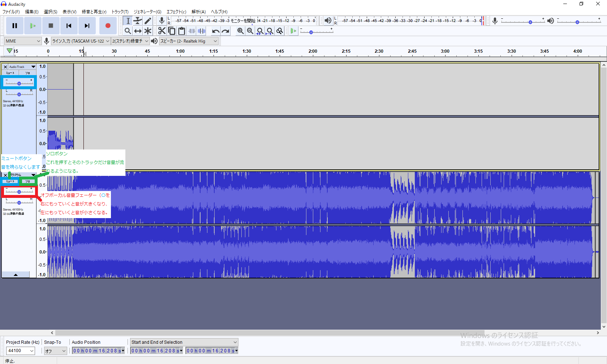Click the playback volume slider knob
Image resolution: width=607 pixels, height=364 pixels.
[x=577, y=22]
